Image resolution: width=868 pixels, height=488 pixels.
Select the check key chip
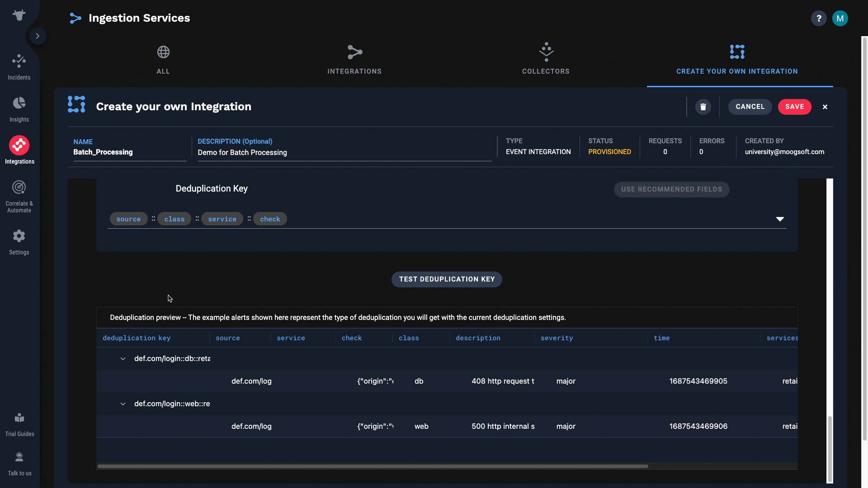click(270, 219)
